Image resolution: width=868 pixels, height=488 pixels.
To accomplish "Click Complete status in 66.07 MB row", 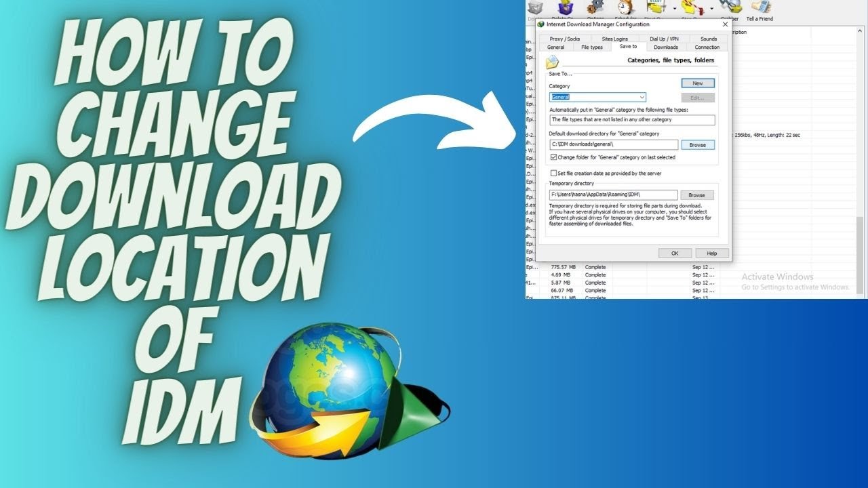I will tap(595, 290).
